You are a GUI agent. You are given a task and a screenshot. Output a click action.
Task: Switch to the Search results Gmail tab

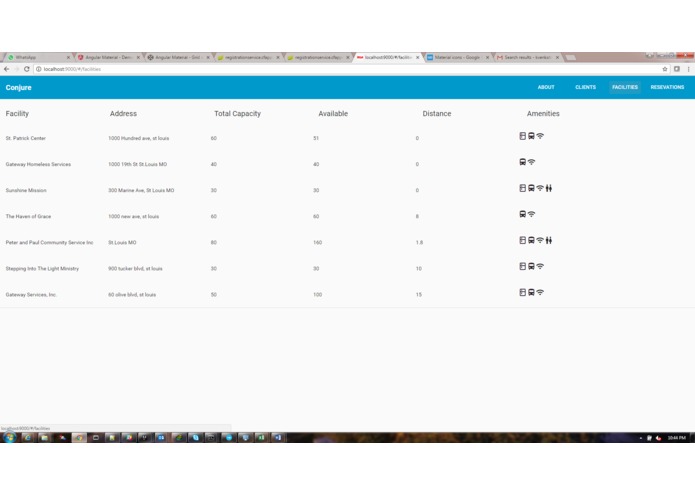pyautogui.click(x=527, y=57)
